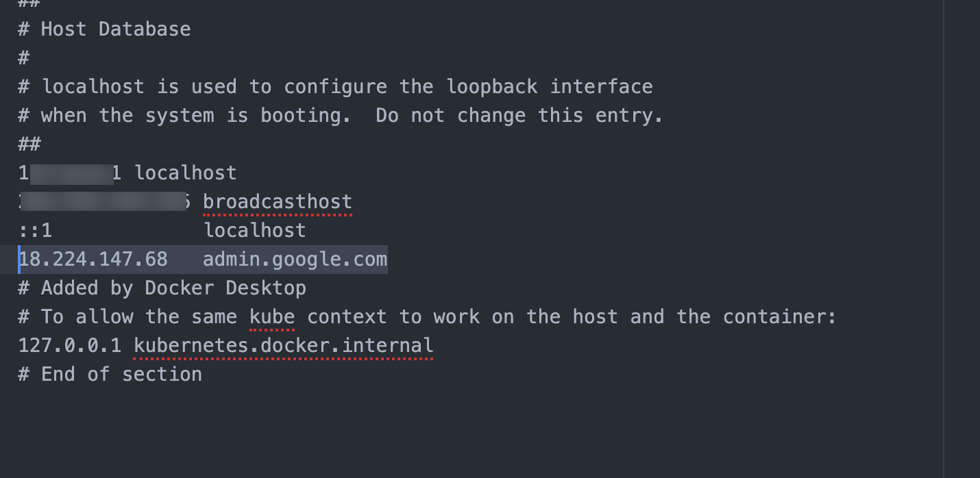
Task: Click the underlined word "kube"
Action: 272,317
